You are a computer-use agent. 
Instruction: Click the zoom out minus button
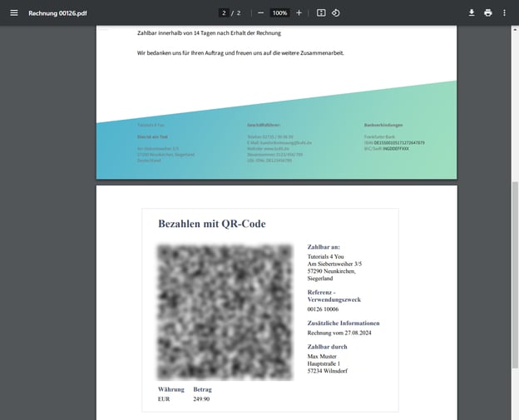[260, 12]
